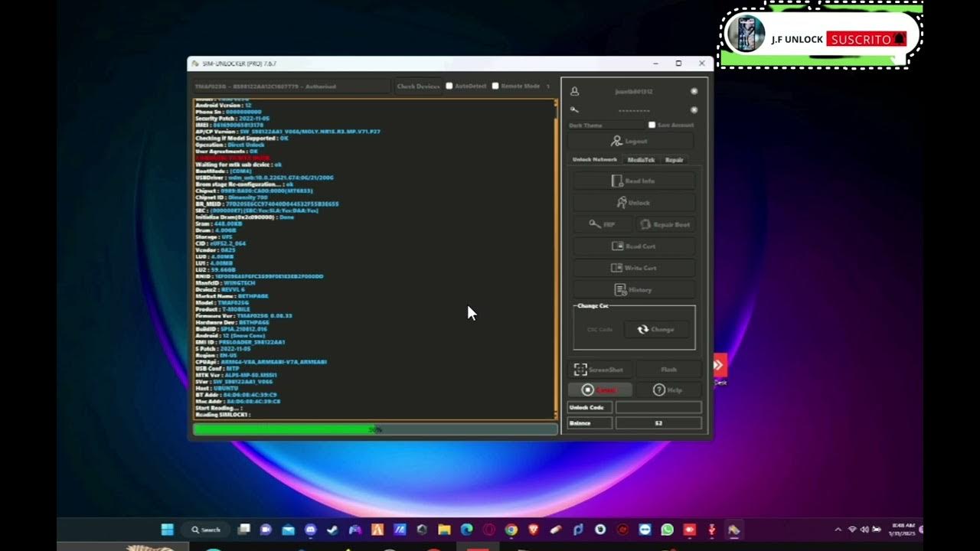Click the red side-panel expand arrow

tap(720, 366)
